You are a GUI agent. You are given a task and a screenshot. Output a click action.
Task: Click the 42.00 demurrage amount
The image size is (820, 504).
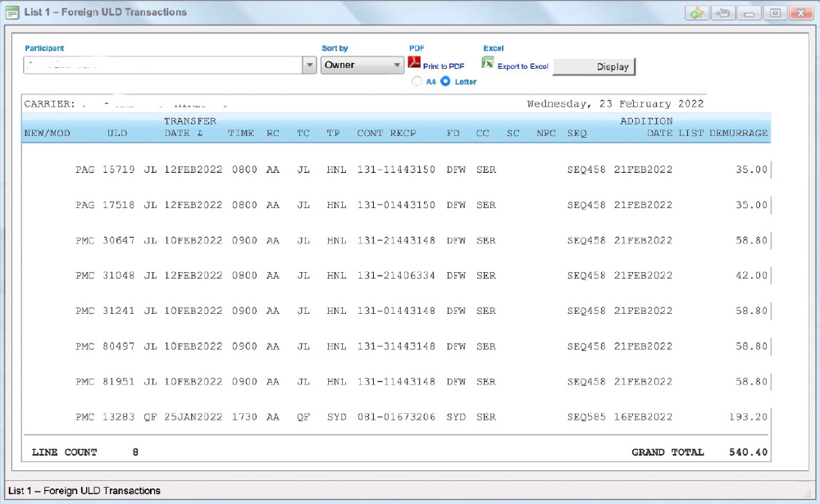click(x=751, y=275)
